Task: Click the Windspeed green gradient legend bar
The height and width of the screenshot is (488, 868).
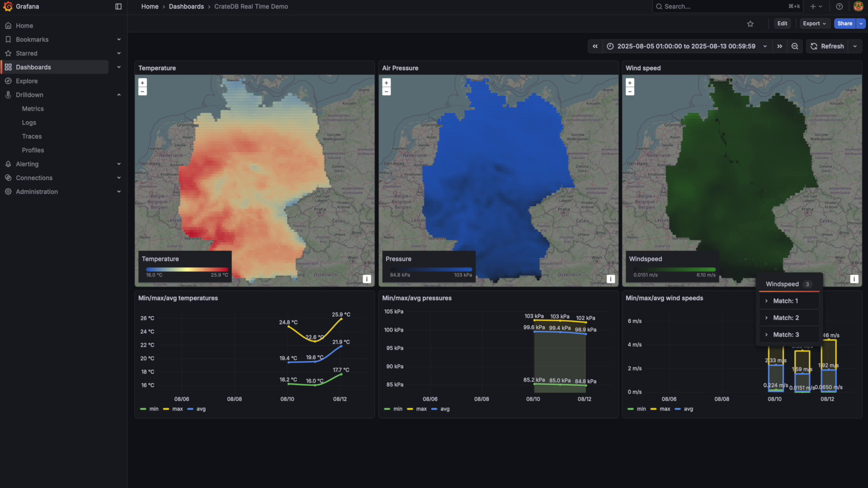Action: tap(675, 269)
